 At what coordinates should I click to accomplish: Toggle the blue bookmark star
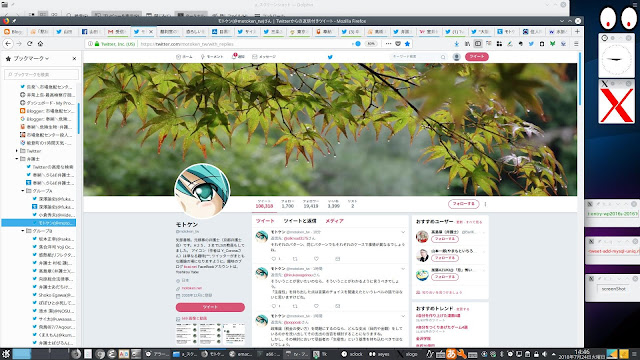click(407, 44)
